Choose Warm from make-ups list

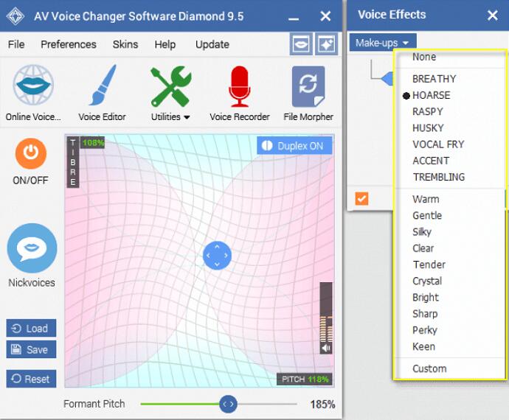click(x=426, y=199)
